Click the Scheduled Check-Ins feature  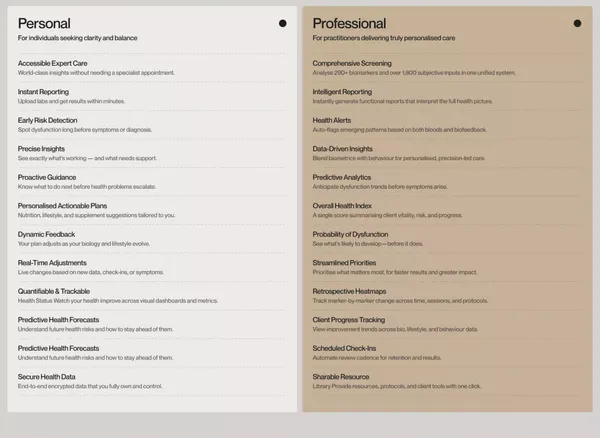click(344, 348)
